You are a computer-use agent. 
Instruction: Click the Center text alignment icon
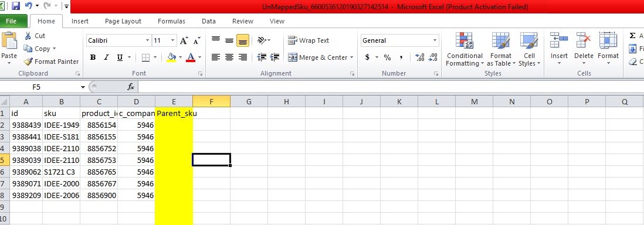click(x=229, y=57)
